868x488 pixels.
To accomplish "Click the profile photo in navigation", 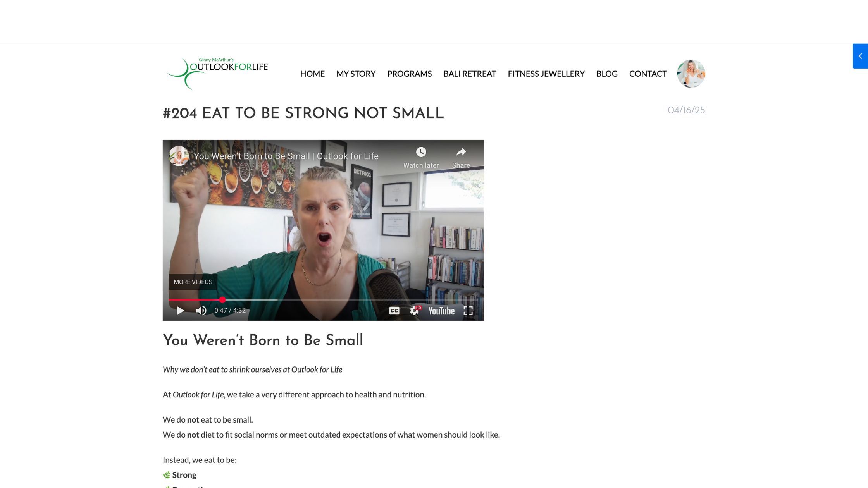I will pos(691,74).
